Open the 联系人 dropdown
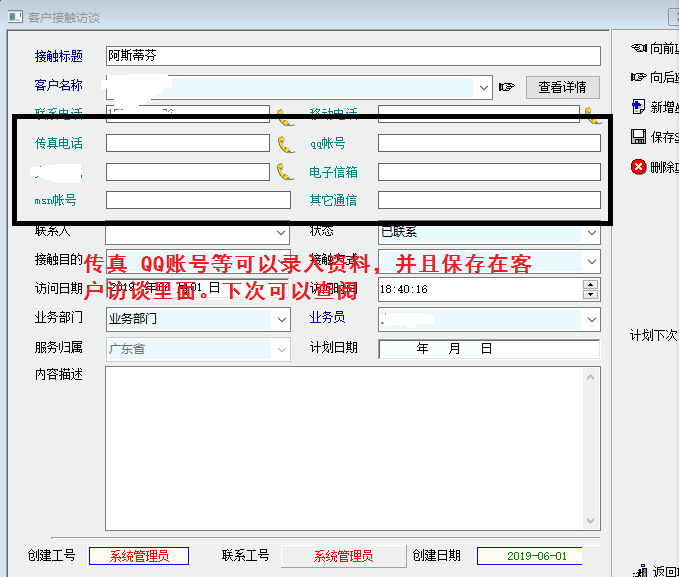This screenshot has width=679, height=577. tap(281, 233)
